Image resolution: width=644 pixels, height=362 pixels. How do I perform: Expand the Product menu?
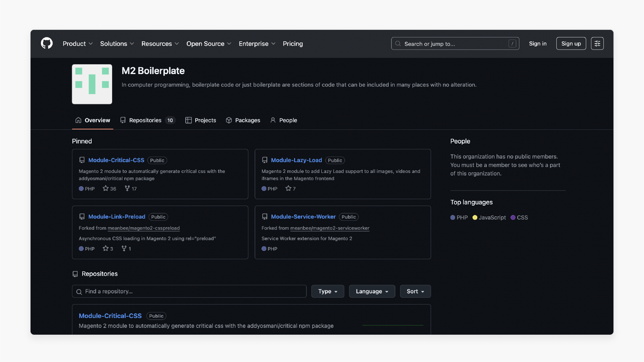pos(78,43)
